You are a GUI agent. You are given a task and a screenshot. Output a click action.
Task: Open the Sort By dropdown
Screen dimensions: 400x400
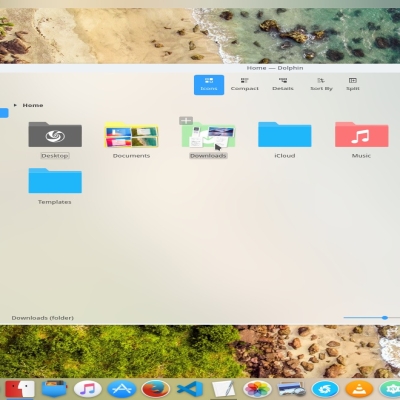(321, 85)
